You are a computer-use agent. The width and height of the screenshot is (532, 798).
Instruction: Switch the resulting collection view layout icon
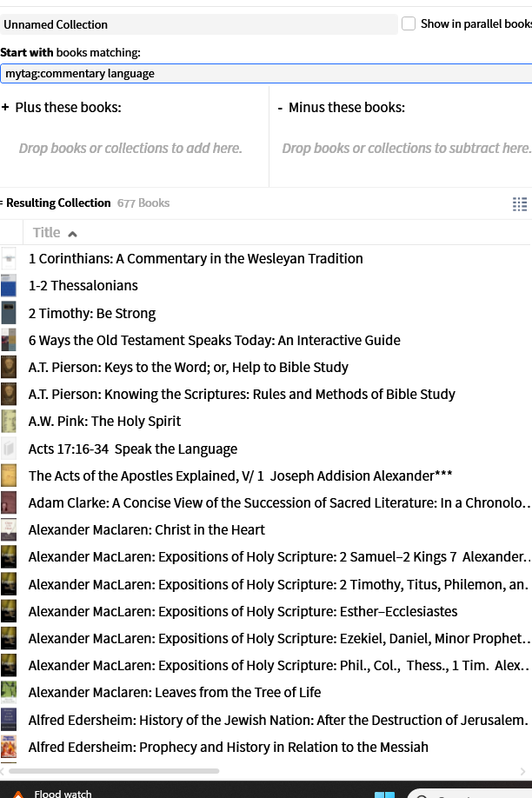519,204
